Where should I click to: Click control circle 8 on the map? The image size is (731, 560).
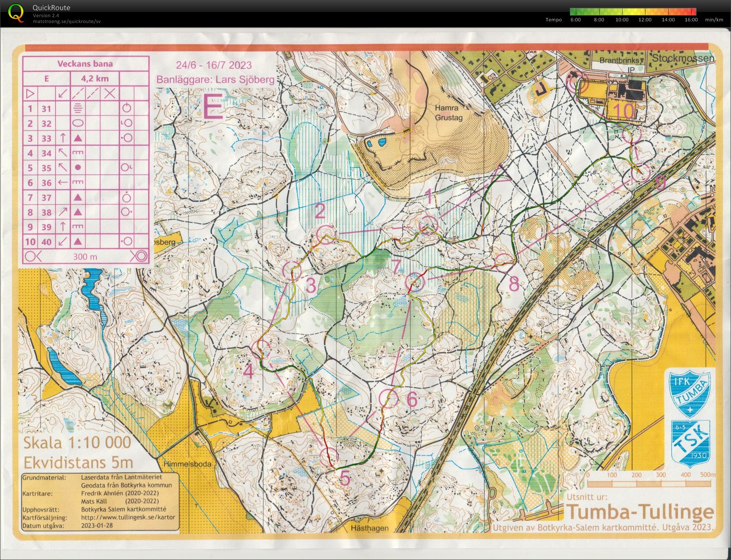click(504, 262)
